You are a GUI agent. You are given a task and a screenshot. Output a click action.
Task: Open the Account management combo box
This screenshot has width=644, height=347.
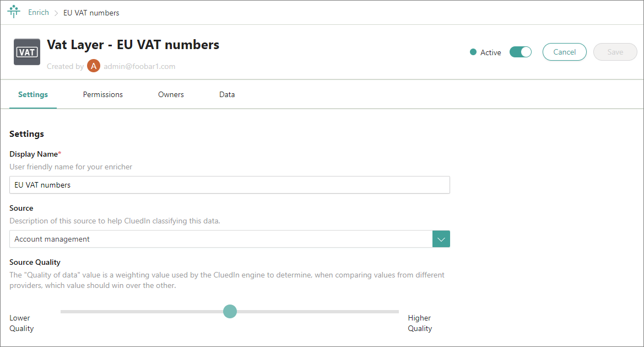click(221, 239)
